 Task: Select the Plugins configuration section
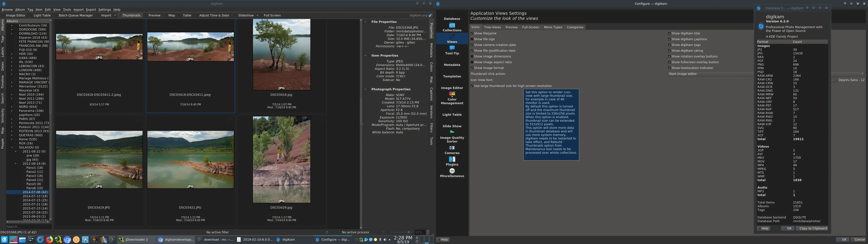[x=452, y=164]
